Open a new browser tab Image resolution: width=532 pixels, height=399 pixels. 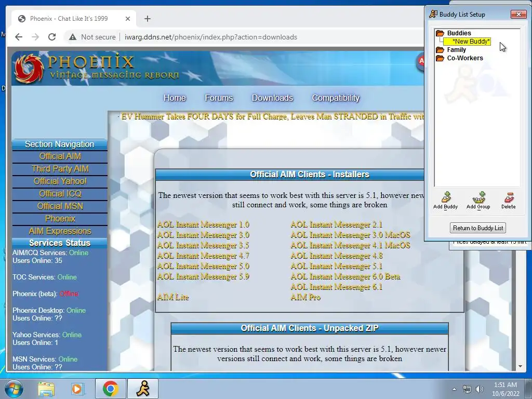(x=147, y=19)
